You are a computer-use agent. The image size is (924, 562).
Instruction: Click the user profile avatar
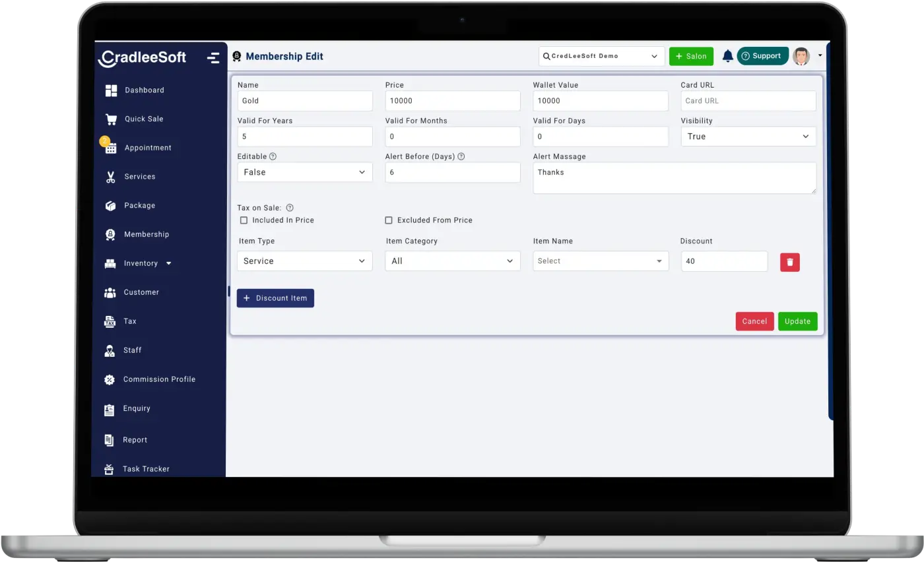[x=801, y=56]
